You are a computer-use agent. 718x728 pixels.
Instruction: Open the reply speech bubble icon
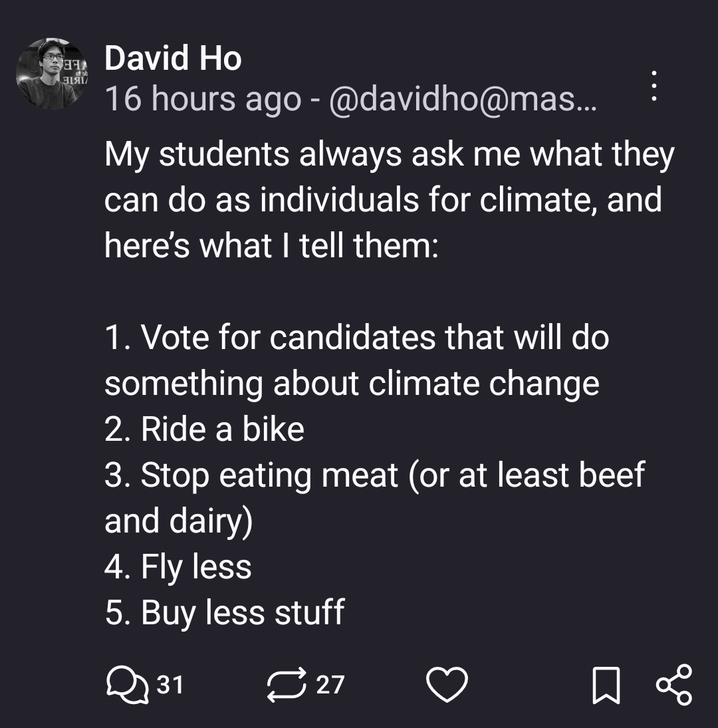pyautogui.click(x=126, y=685)
